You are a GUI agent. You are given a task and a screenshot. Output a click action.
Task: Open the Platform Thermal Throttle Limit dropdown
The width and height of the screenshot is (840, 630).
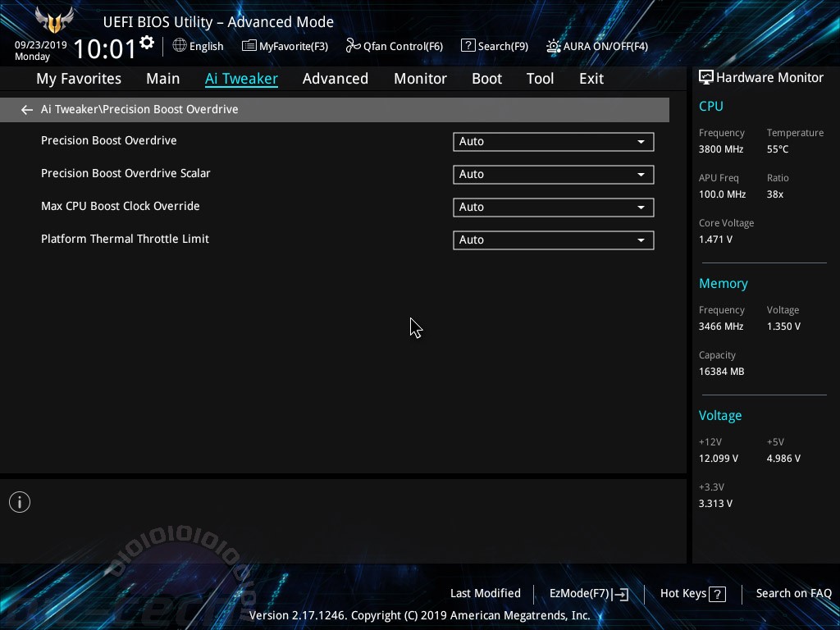pyautogui.click(x=554, y=240)
